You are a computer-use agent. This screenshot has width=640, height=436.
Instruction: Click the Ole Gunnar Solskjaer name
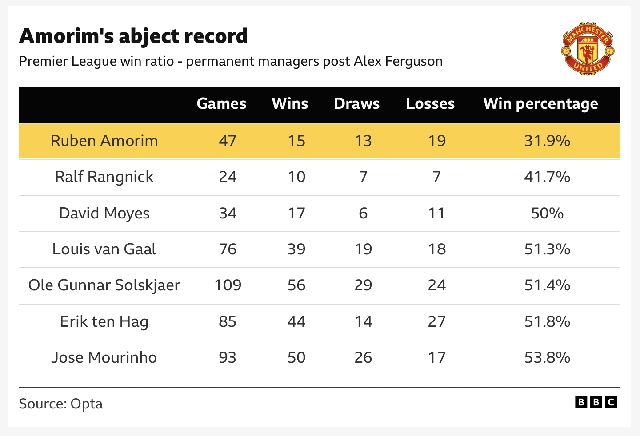104,285
